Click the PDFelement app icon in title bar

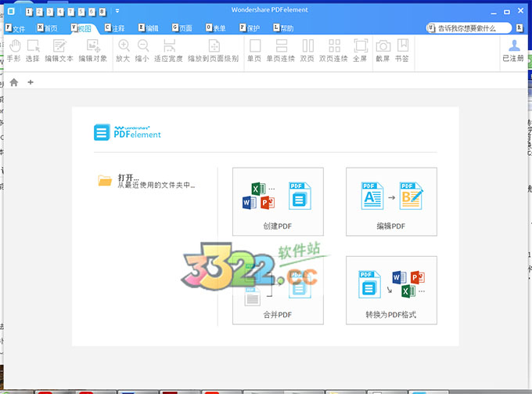tap(11, 12)
